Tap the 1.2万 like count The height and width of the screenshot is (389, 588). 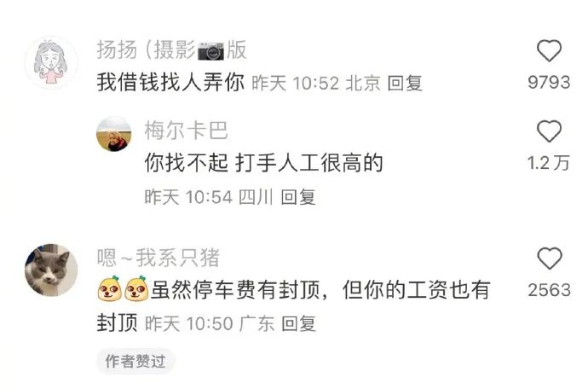click(x=548, y=163)
